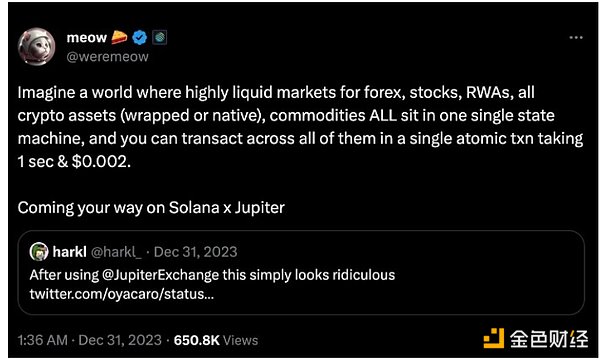Screen dimensions: 600x360
Task: Open the quoted tweet card from harkl
Action: tap(301, 272)
